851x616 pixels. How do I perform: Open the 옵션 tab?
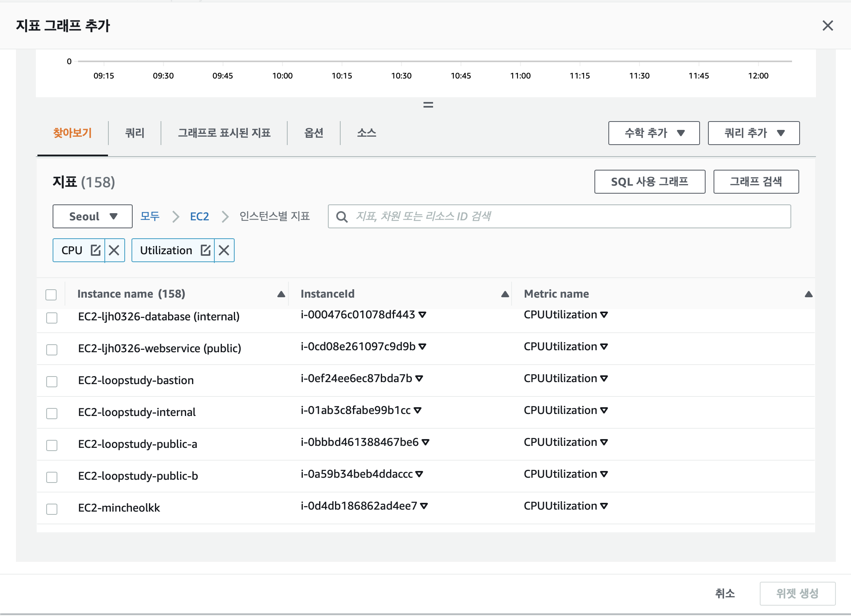[314, 133]
